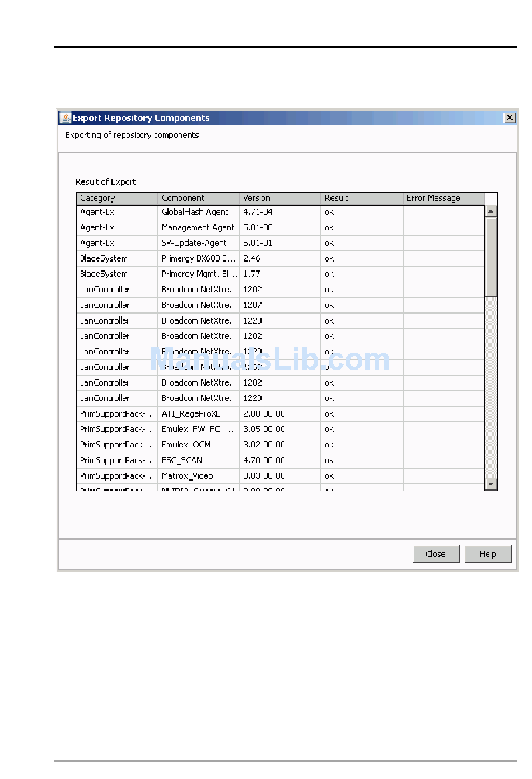This screenshot has height=779, width=532.
Task: Sort by the Version column header
Action: tap(280, 198)
